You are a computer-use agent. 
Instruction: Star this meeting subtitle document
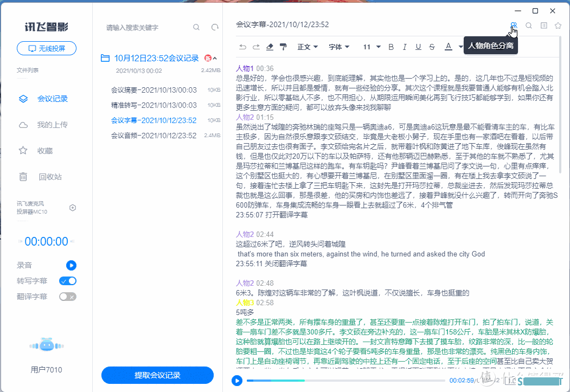click(558, 25)
